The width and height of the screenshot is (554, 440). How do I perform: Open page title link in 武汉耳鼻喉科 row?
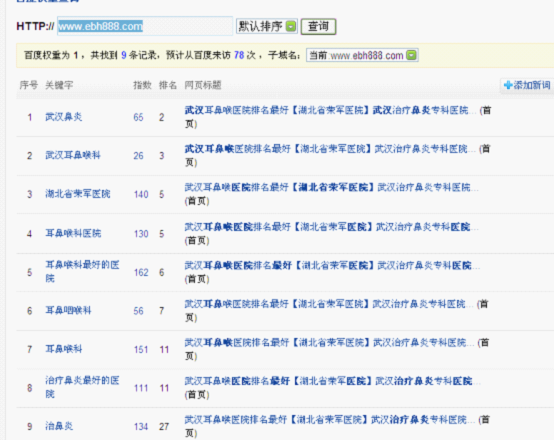(x=330, y=149)
